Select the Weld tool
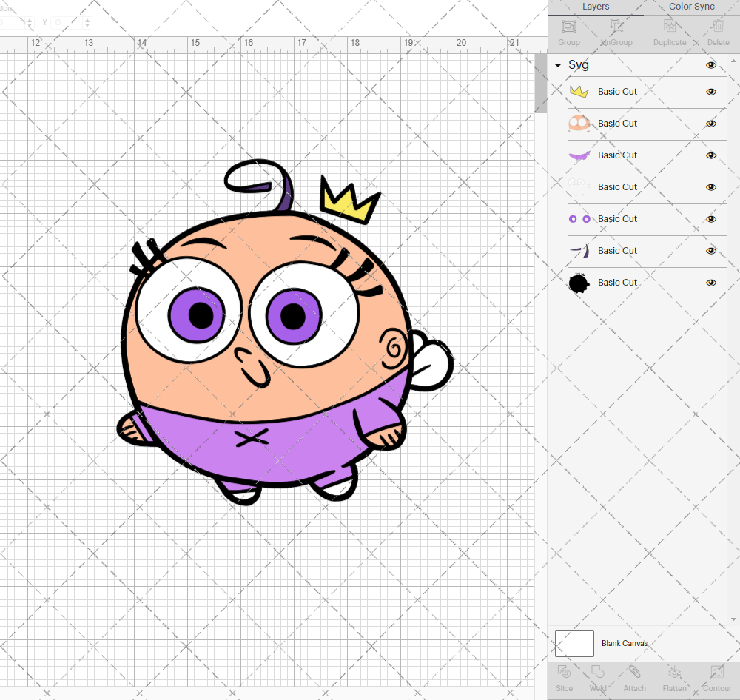The height and width of the screenshot is (700, 740). tap(597, 671)
